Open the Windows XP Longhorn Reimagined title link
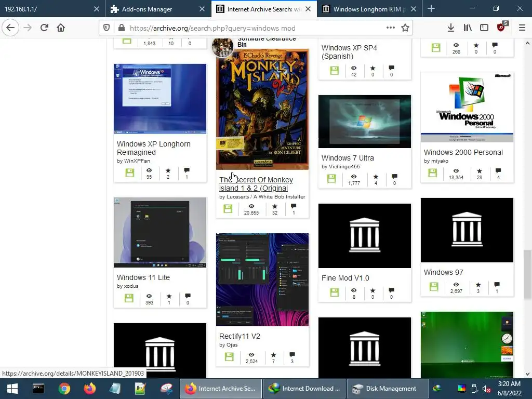 tap(154, 148)
